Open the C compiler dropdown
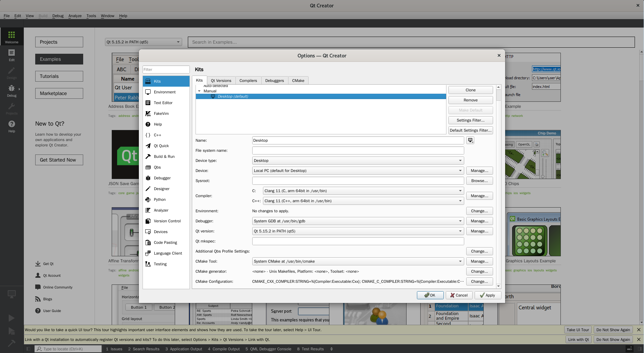The width and height of the screenshot is (644, 353). (363, 191)
